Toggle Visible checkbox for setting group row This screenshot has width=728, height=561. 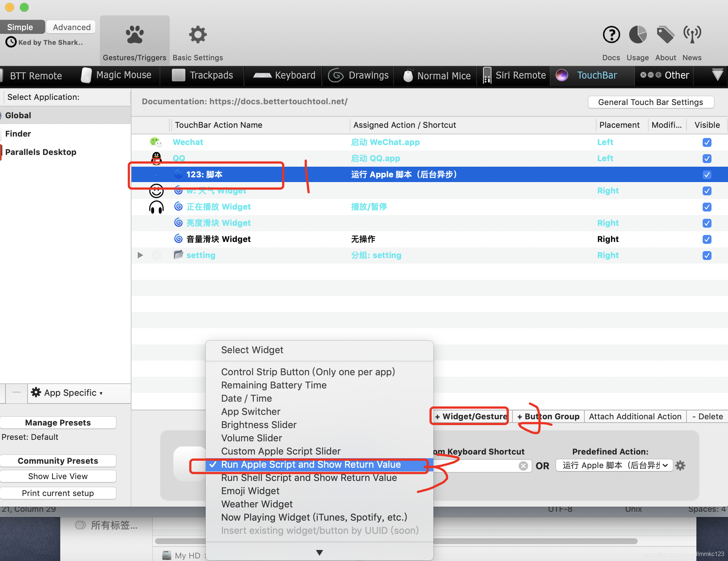pos(707,256)
